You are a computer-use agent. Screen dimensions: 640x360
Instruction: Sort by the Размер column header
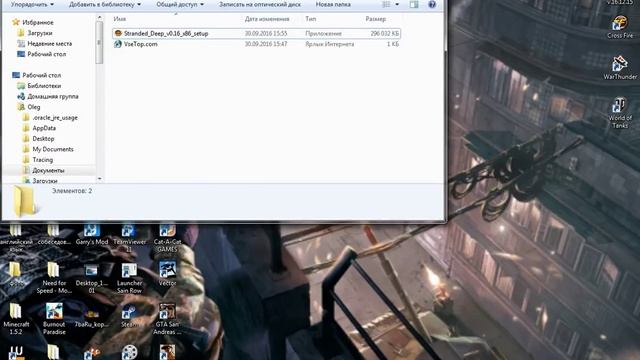point(376,19)
